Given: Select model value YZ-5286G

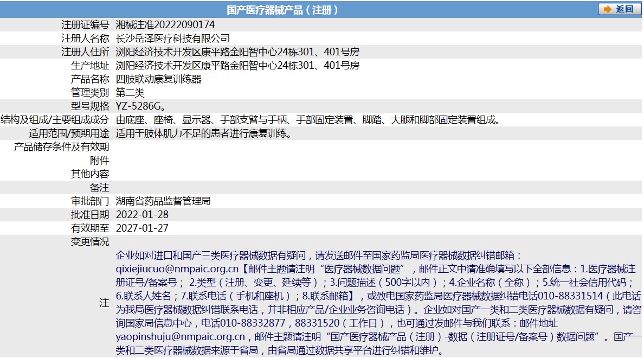Looking at the screenshot, I should click(140, 106).
